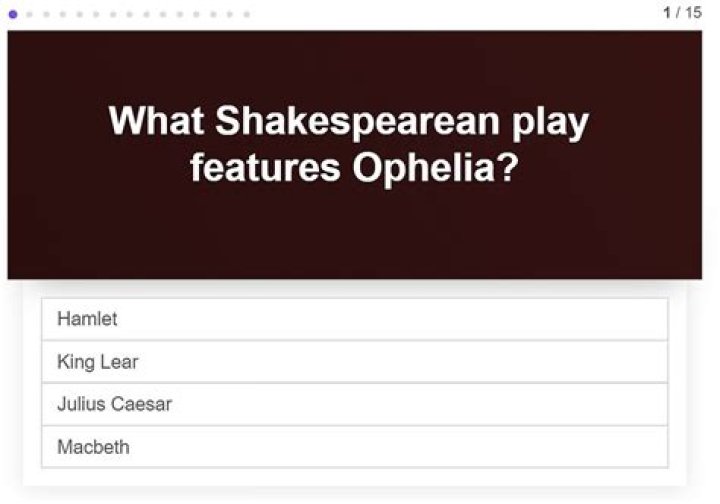Go to the third progress dot
Screen dimensions: 720x504
point(47,14)
